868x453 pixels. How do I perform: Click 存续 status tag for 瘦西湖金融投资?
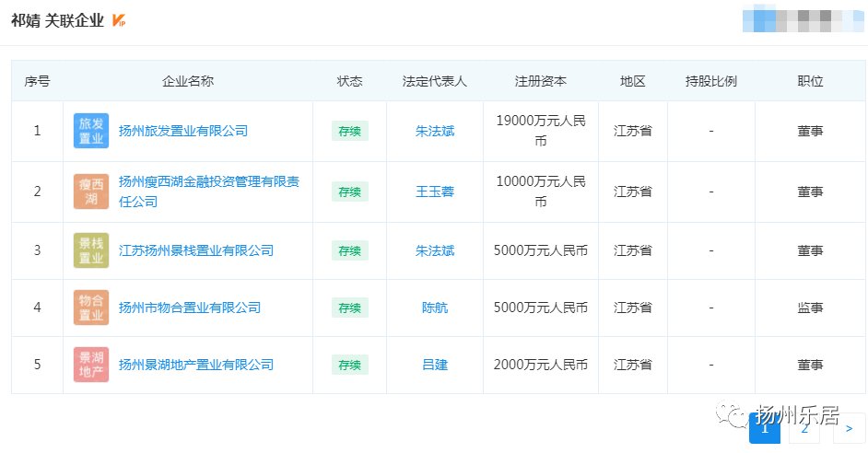click(350, 192)
